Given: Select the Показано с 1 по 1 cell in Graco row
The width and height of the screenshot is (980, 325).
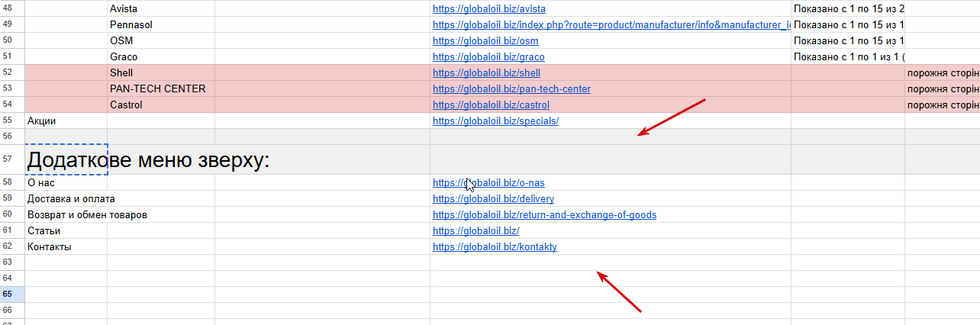Looking at the screenshot, I should point(848,56).
